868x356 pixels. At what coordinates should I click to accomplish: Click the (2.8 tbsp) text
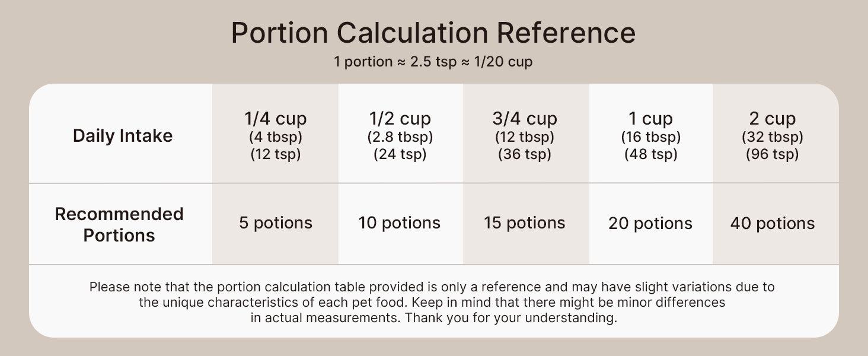click(400, 137)
